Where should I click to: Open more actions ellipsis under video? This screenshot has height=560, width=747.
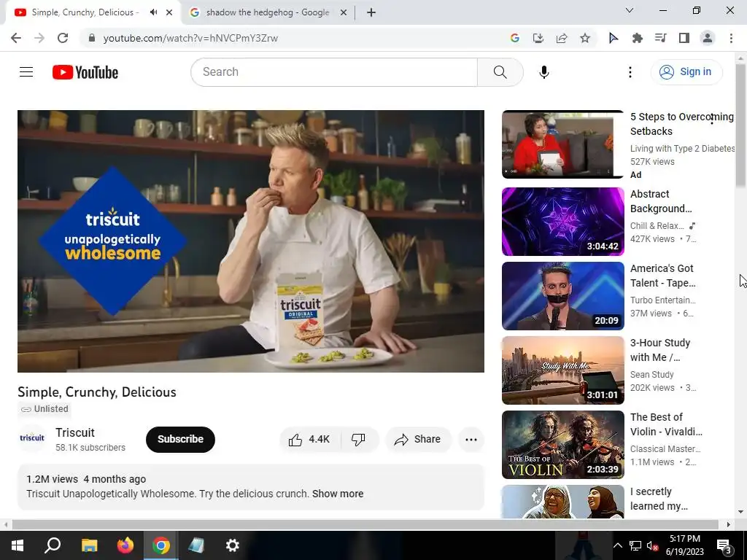[471, 439]
